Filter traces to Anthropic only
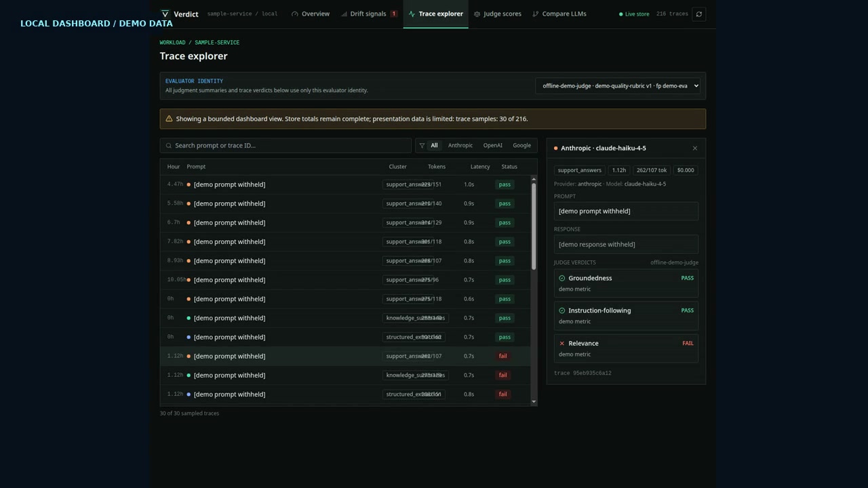Viewport: 868px width, 488px height. click(x=460, y=146)
